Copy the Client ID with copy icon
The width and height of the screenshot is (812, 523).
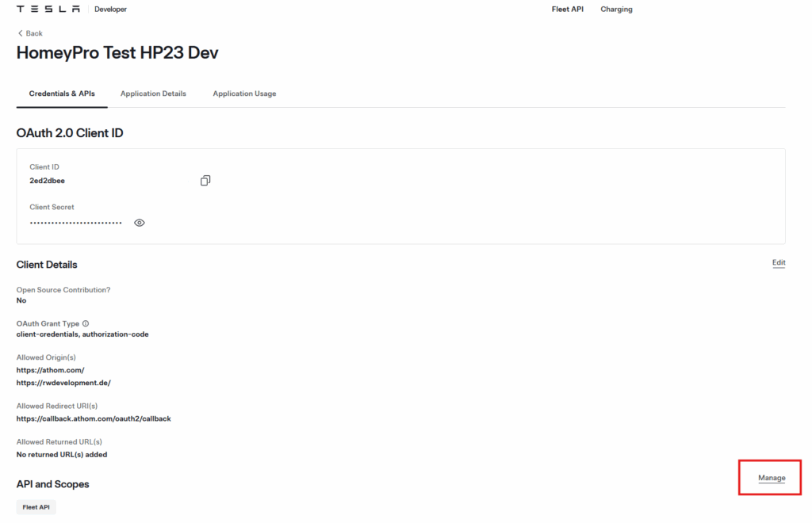(205, 181)
